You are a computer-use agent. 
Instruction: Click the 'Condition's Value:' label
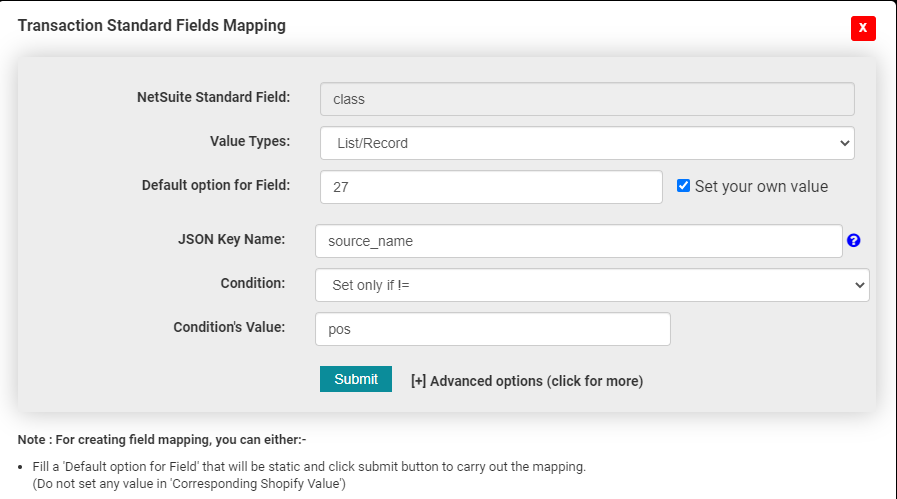(229, 327)
